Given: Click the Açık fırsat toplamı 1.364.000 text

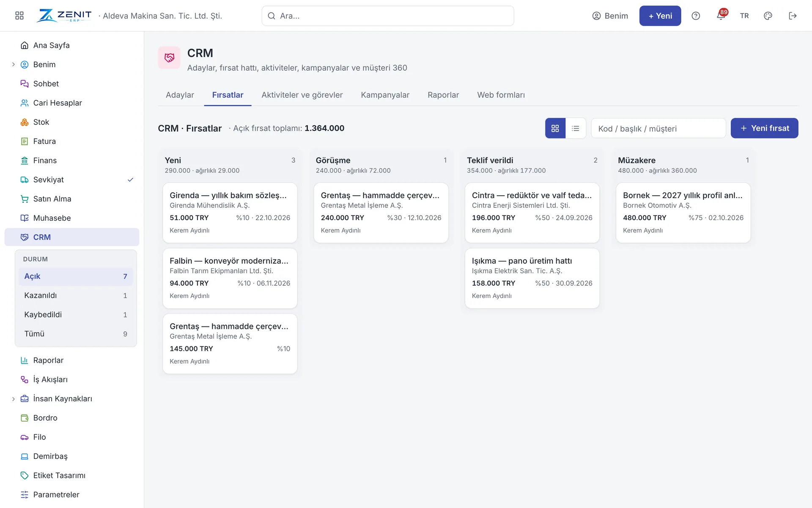Looking at the screenshot, I should [x=289, y=128].
